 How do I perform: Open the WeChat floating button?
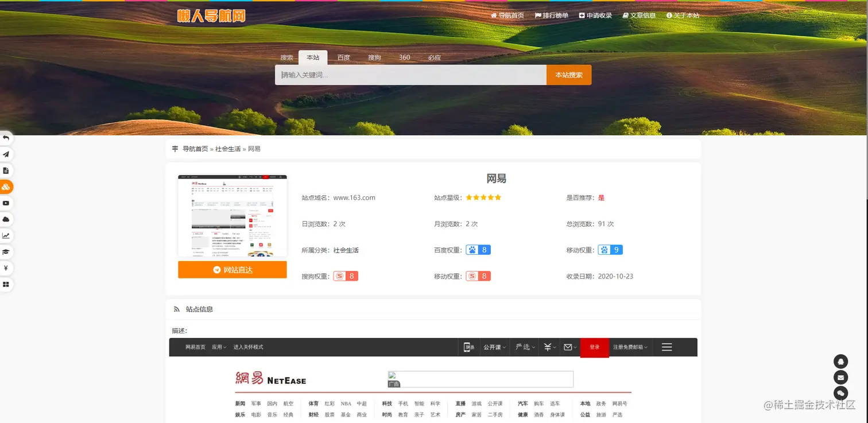tap(840, 393)
